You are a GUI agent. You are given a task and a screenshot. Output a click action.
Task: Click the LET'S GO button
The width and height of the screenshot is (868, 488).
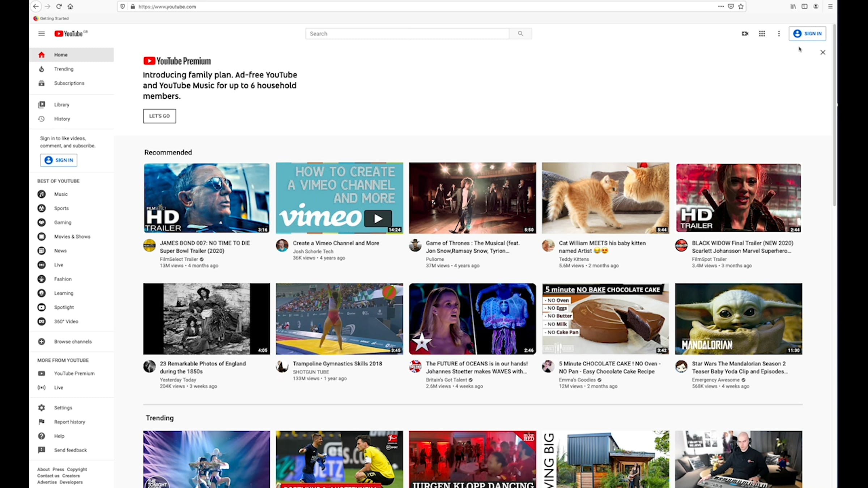pyautogui.click(x=159, y=116)
